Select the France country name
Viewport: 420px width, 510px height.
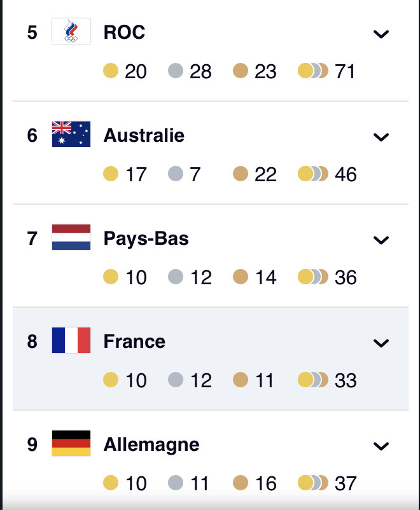click(x=134, y=341)
